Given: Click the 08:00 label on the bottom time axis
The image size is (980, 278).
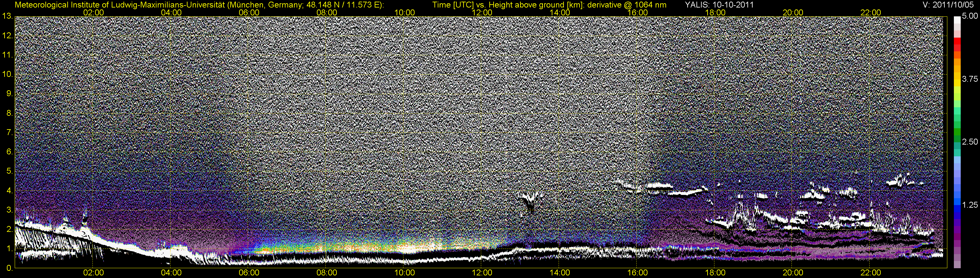Looking at the screenshot, I should pos(327,273).
